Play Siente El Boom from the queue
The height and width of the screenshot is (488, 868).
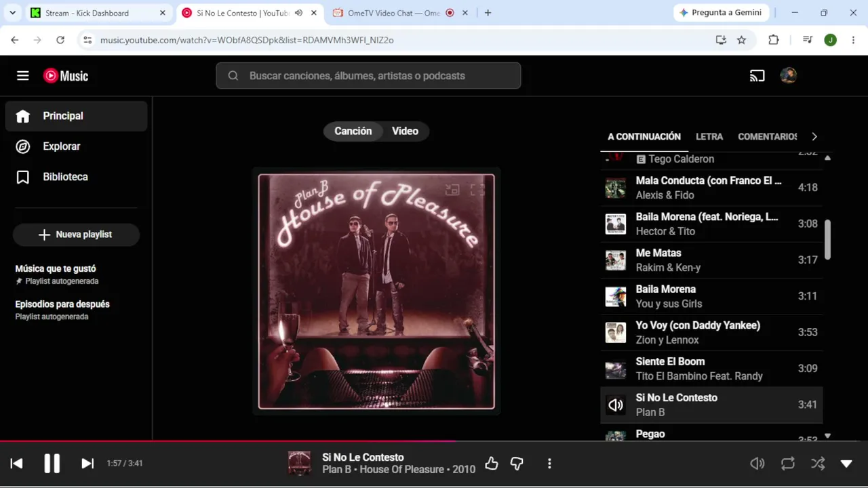click(711, 369)
